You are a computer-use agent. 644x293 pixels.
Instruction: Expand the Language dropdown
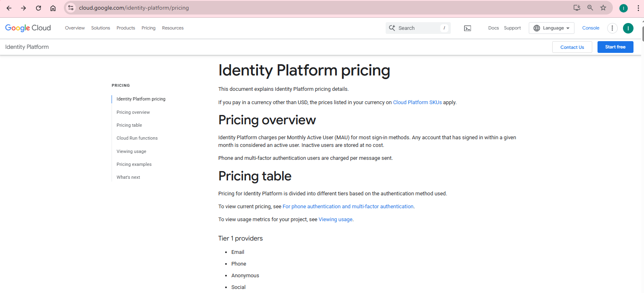click(551, 28)
